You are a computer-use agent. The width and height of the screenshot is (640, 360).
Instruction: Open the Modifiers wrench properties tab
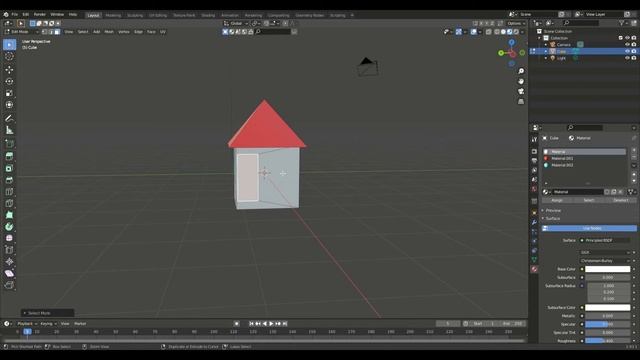click(534, 222)
